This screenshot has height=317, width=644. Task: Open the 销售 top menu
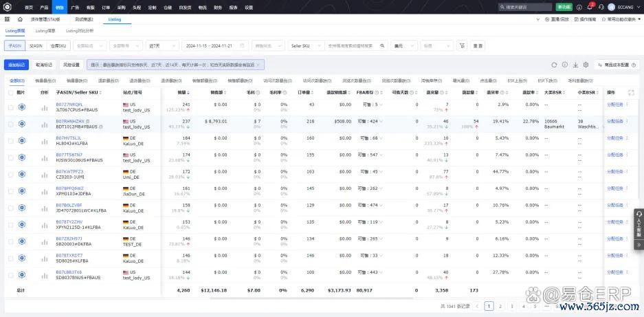click(60, 8)
